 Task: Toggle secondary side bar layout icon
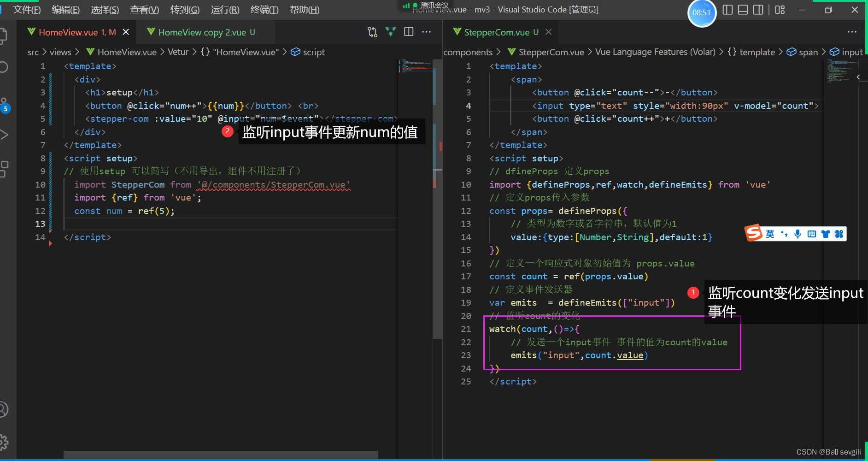758,10
